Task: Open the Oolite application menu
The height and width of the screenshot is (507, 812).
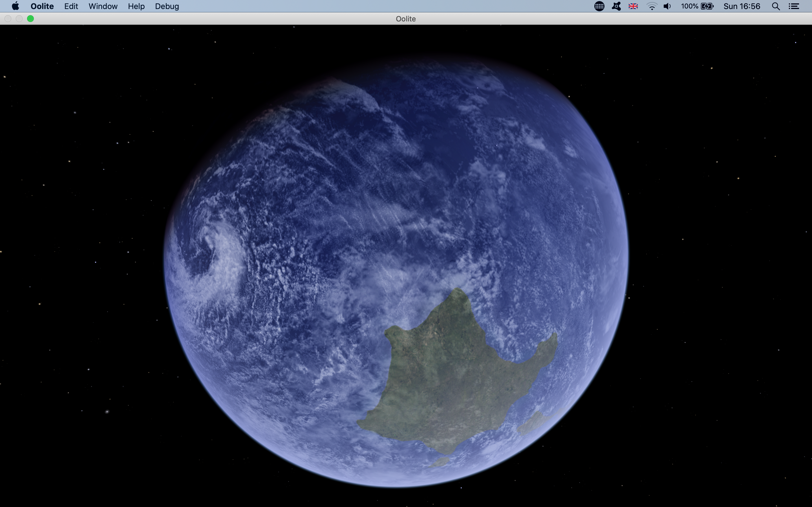Action: pos(42,6)
